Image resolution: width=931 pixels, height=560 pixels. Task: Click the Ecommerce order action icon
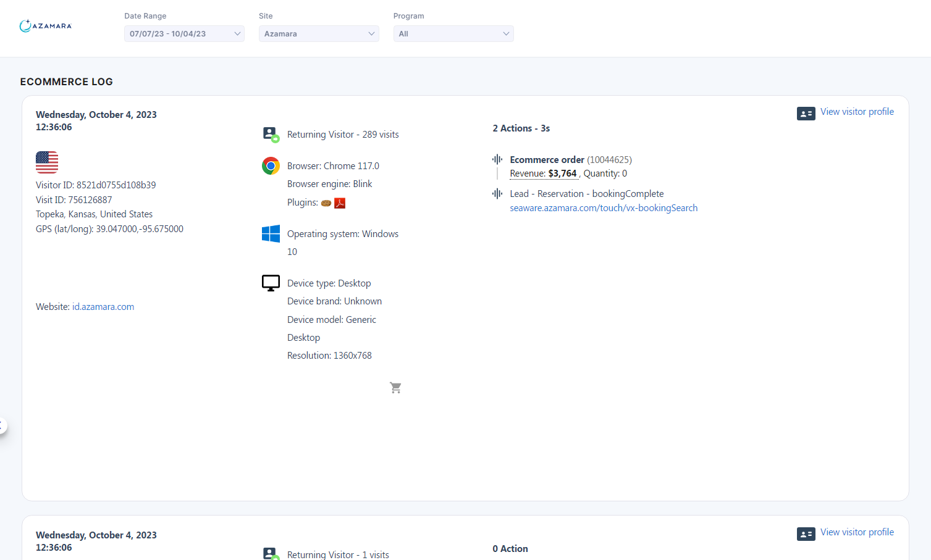click(x=497, y=159)
